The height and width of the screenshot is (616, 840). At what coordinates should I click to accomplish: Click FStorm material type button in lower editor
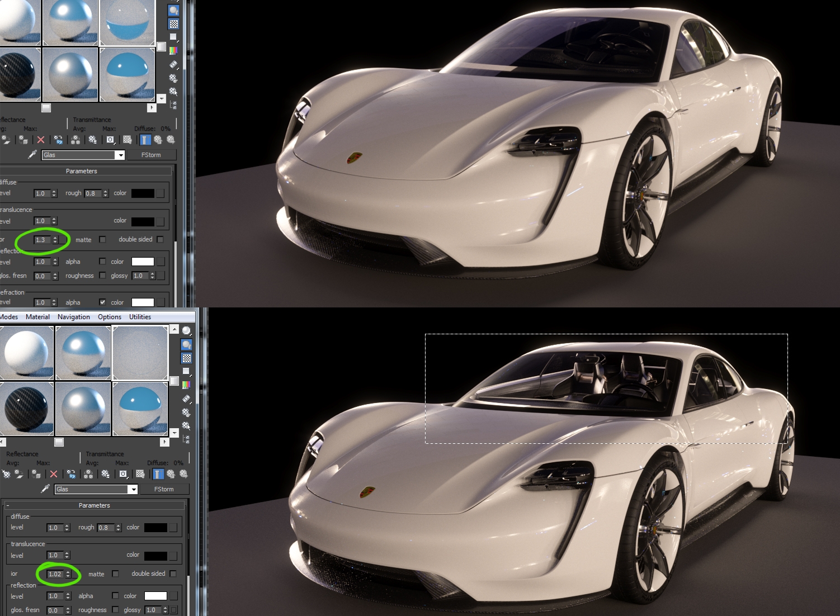164,489
